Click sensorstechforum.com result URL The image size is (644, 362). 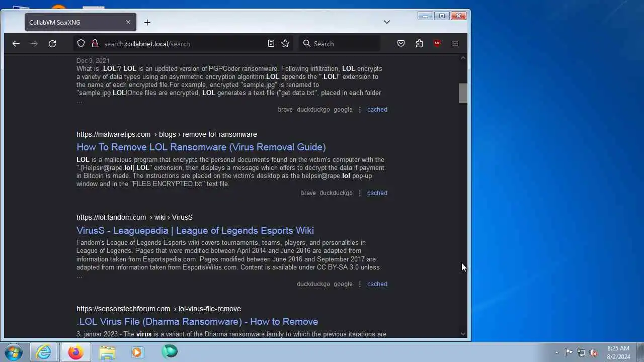(158, 309)
